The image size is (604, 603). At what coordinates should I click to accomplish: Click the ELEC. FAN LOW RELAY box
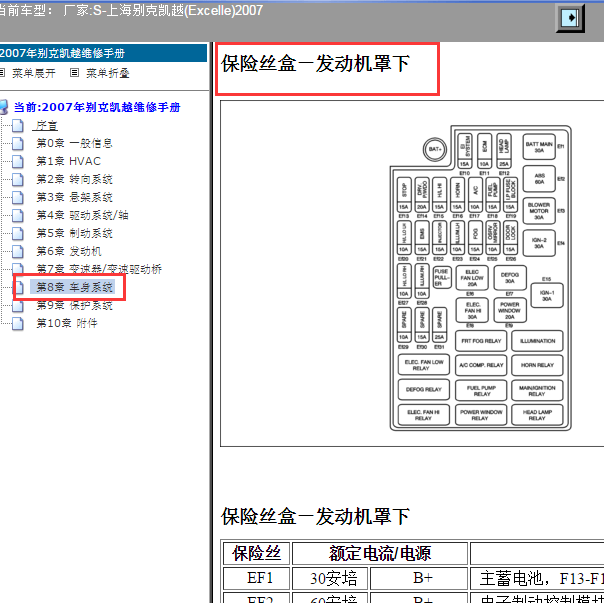coord(424,365)
